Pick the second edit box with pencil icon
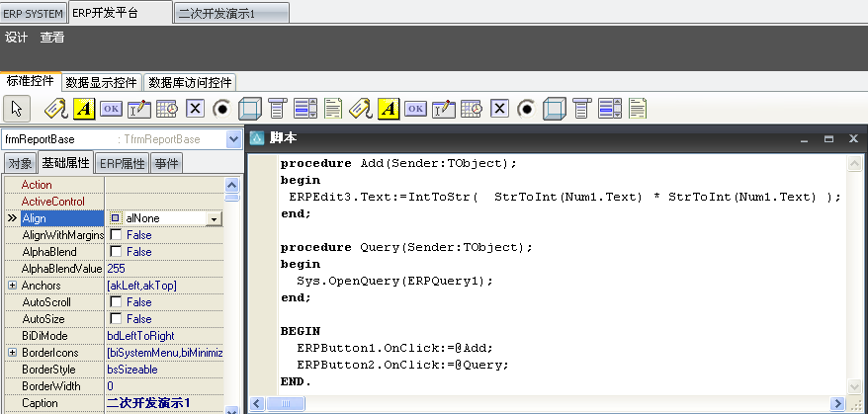868x414 pixels. [444, 109]
